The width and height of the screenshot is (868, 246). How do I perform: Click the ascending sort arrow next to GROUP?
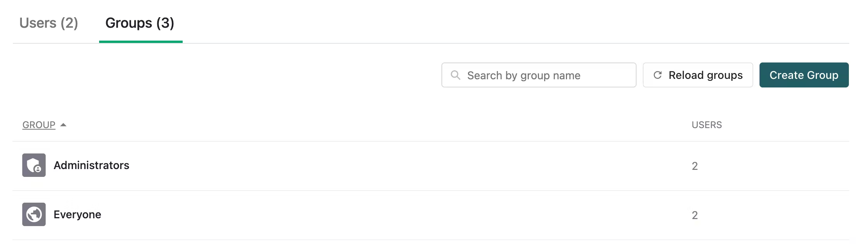(64, 125)
